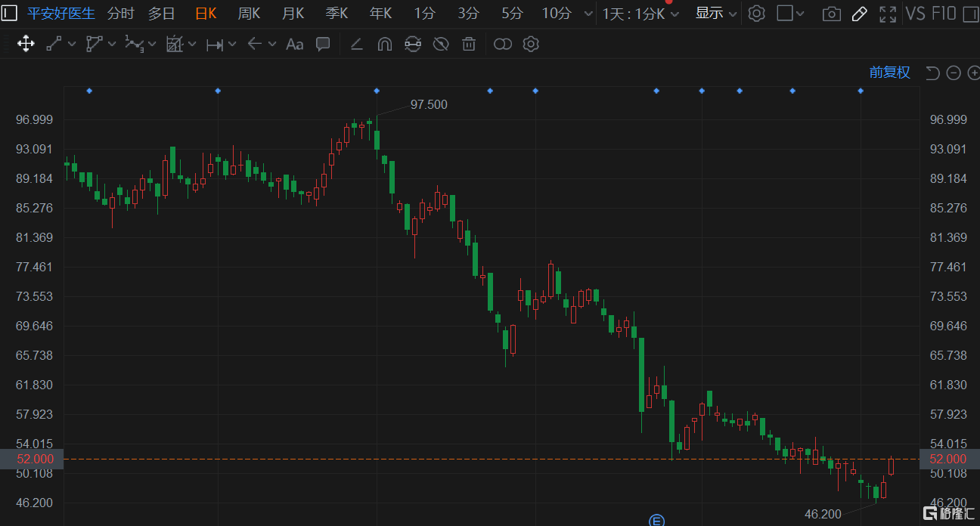Select the 5分 five-minute tab
Viewport: 980px width, 526px height.
pos(512,13)
